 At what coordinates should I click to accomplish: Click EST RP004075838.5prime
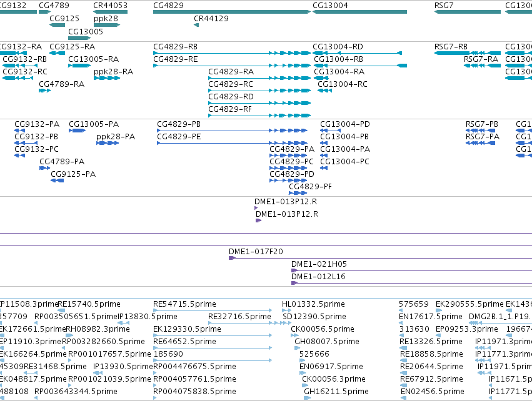tap(156, 398)
